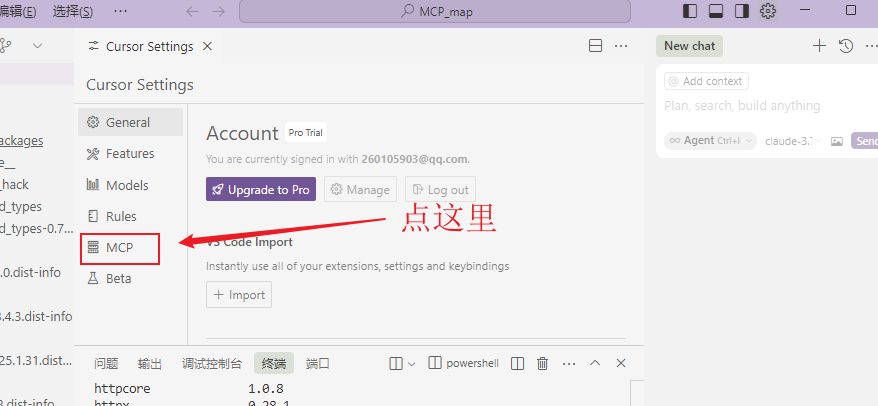Open editor more actions ellipsis
Screen dimensions: 878x406
click(x=621, y=46)
